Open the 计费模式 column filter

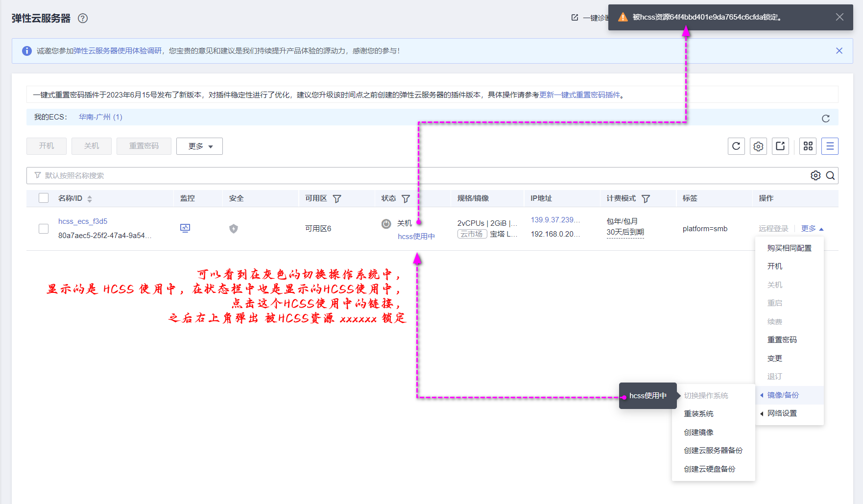tap(646, 199)
